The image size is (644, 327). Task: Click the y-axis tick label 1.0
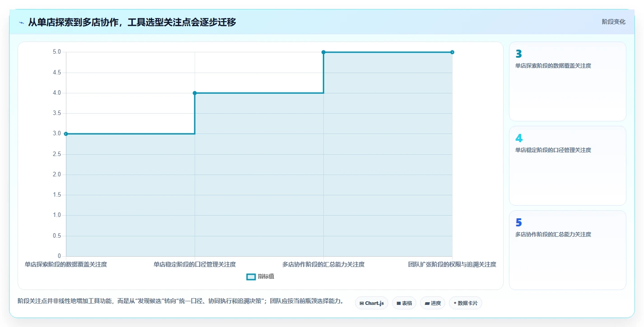click(57, 216)
